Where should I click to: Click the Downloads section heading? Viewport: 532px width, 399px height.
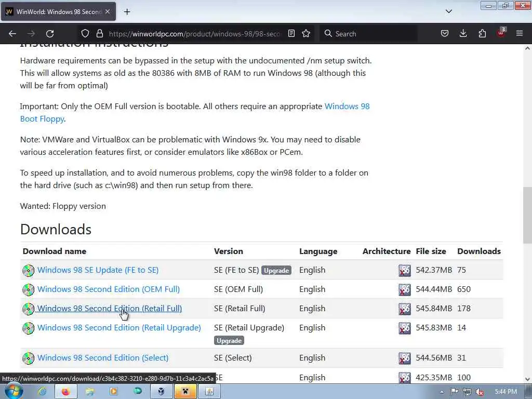click(x=56, y=230)
